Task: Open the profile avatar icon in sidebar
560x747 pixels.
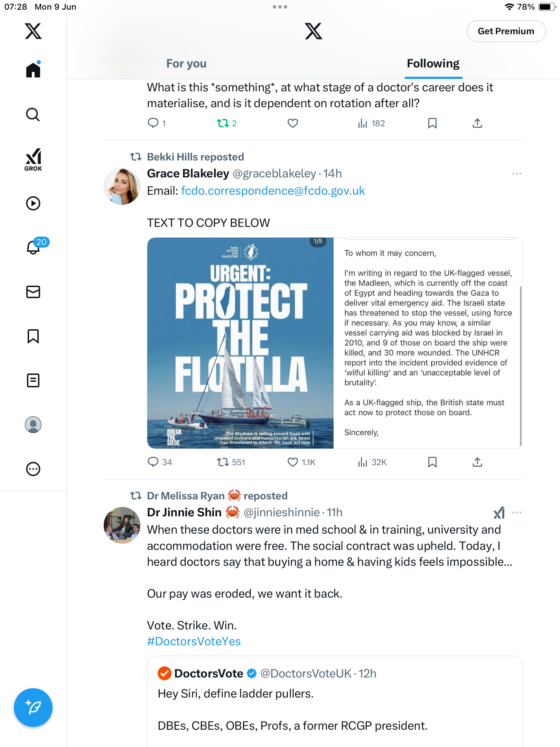Action: tap(33, 425)
